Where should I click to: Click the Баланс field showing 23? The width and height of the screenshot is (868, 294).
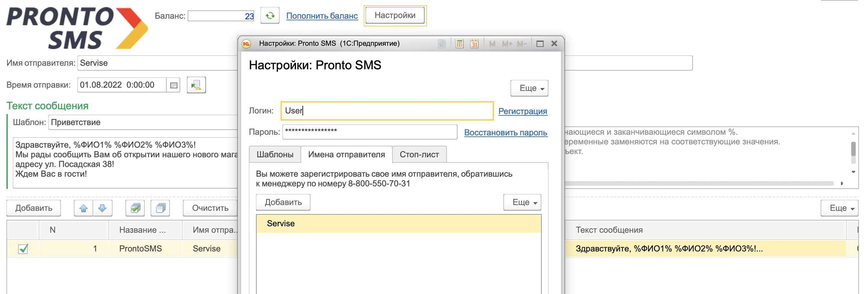221,16
